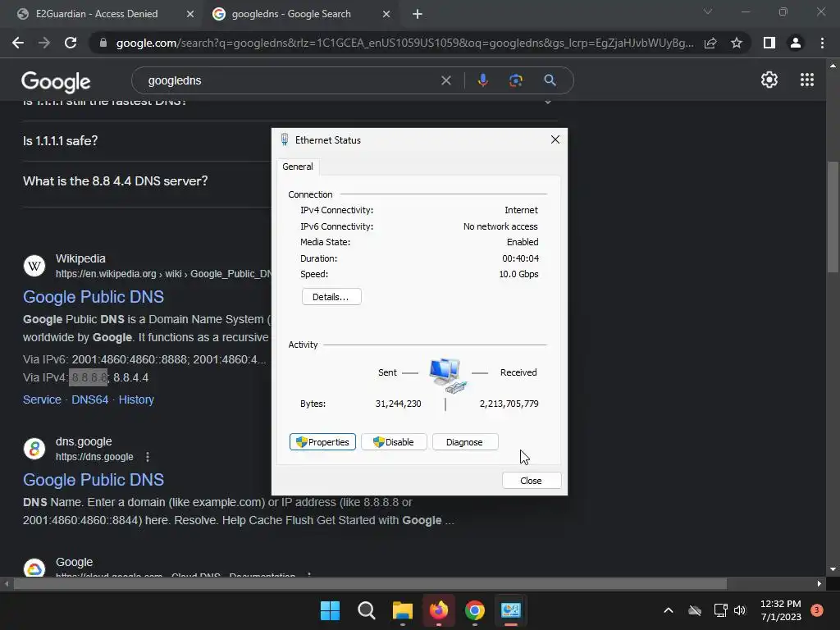View site information lock icon
Screen dimensions: 840x630
tap(103, 43)
